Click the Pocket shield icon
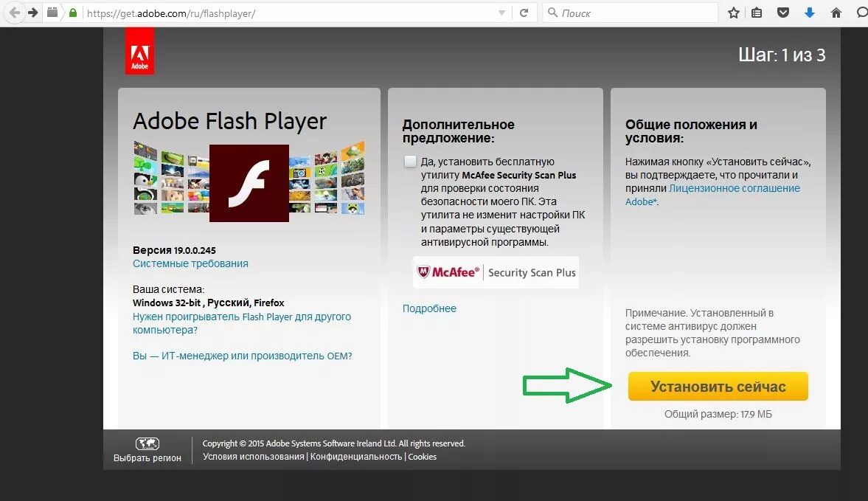Image resolution: width=868 pixels, height=501 pixels. [782, 13]
